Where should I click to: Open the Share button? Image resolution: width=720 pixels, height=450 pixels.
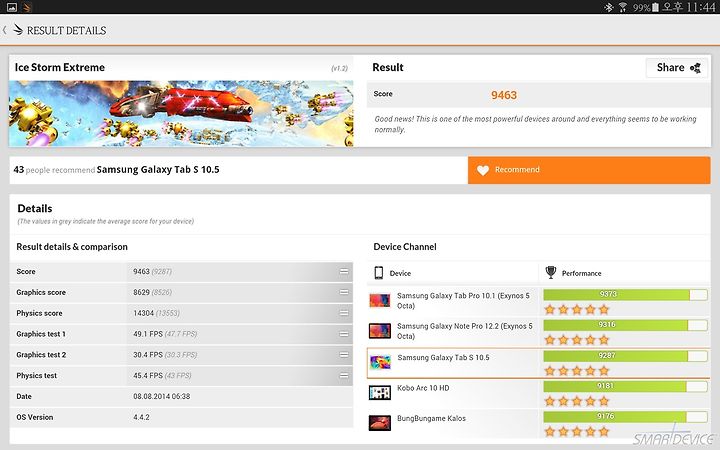click(677, 68)
